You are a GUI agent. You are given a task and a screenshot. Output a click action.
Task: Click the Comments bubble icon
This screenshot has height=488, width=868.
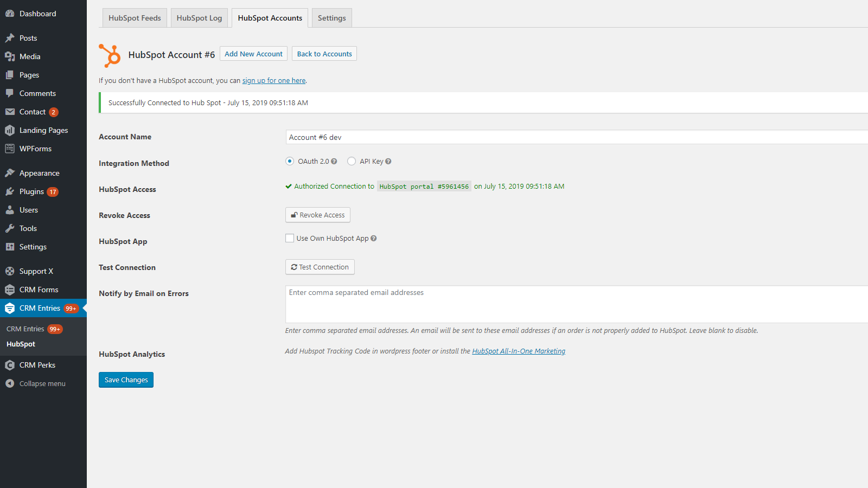tap(10, 93)
